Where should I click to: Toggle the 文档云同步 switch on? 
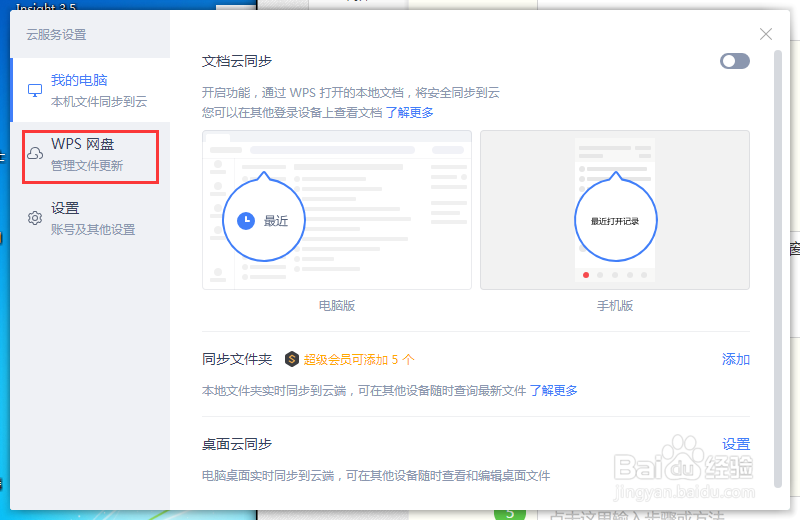[735, 61]
